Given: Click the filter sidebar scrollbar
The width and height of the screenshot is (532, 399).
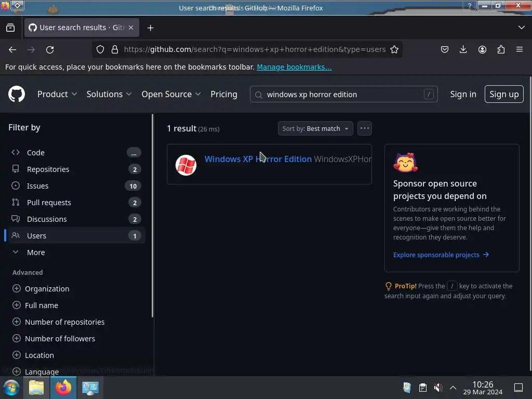Looking at the screenshot, I should pos(152,216).
